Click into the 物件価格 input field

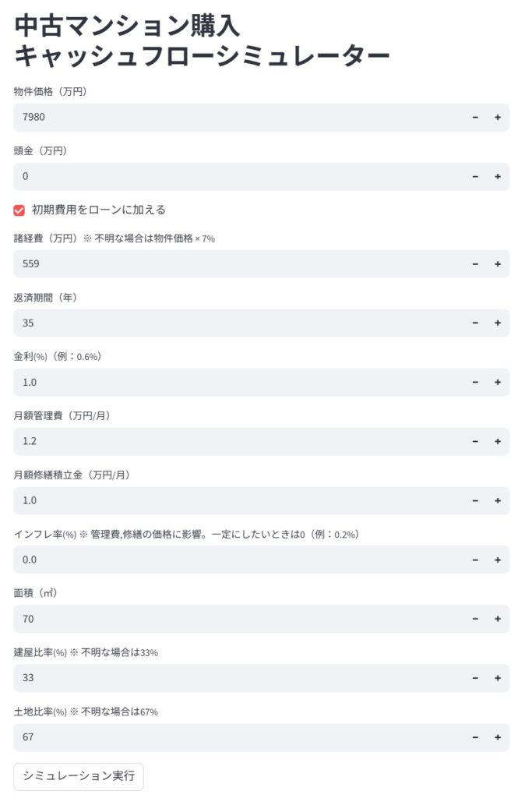click(234, 118)
